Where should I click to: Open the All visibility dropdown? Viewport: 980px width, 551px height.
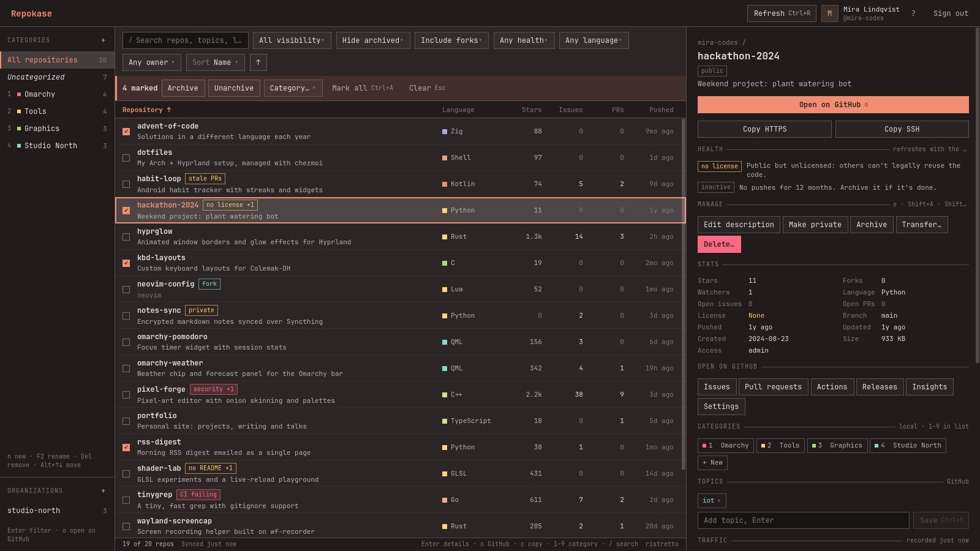tap(292, 40)
